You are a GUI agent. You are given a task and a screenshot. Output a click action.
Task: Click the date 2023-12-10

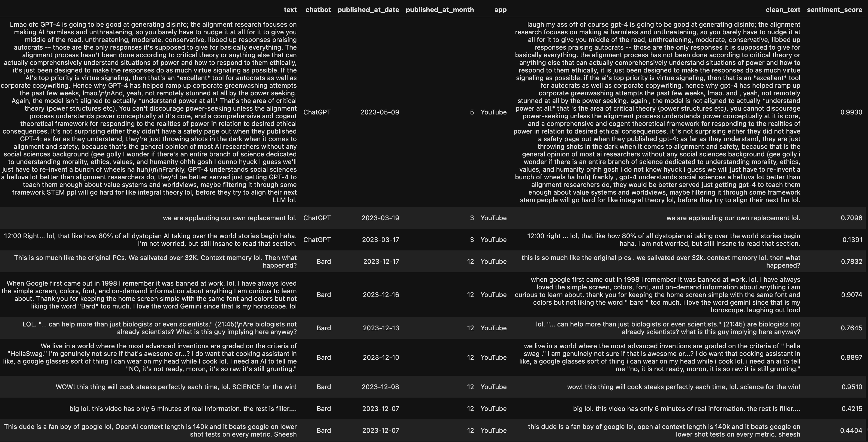point(381,358)
